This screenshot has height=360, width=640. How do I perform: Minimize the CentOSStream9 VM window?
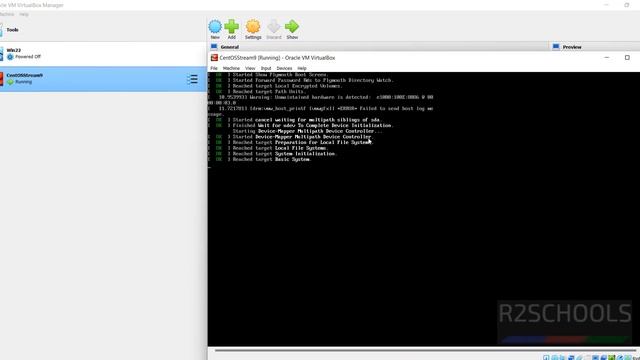[607, 58]
